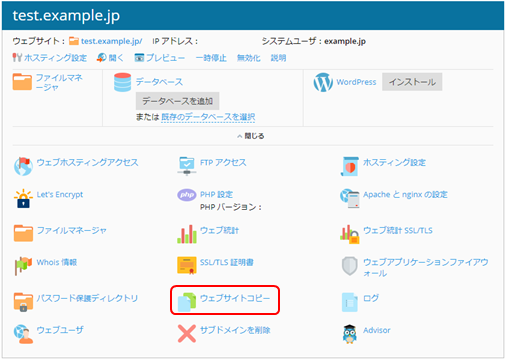Click the FTP アクセス icon
This screenshot has height=360, width=506.
click(187, 166)
